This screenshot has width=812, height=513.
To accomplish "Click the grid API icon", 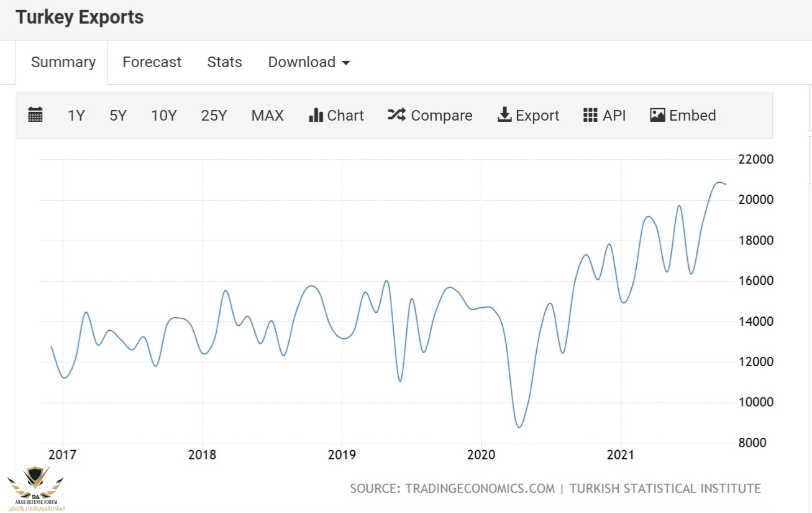I will tap(590, 115).
